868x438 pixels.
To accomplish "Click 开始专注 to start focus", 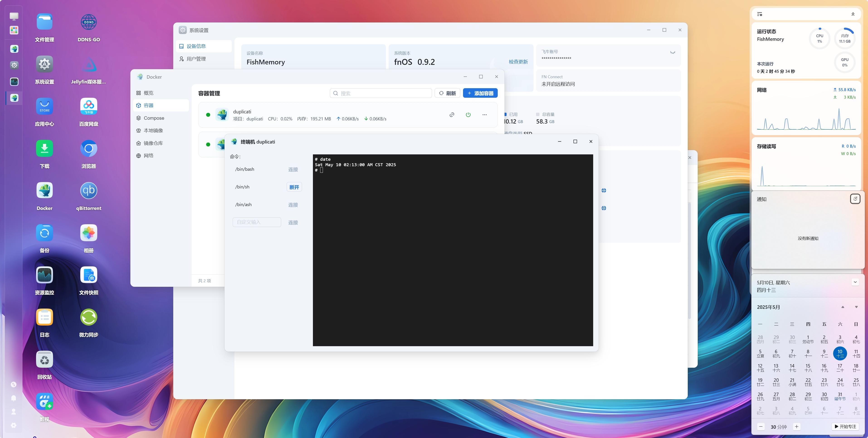I will coord(845,426).
